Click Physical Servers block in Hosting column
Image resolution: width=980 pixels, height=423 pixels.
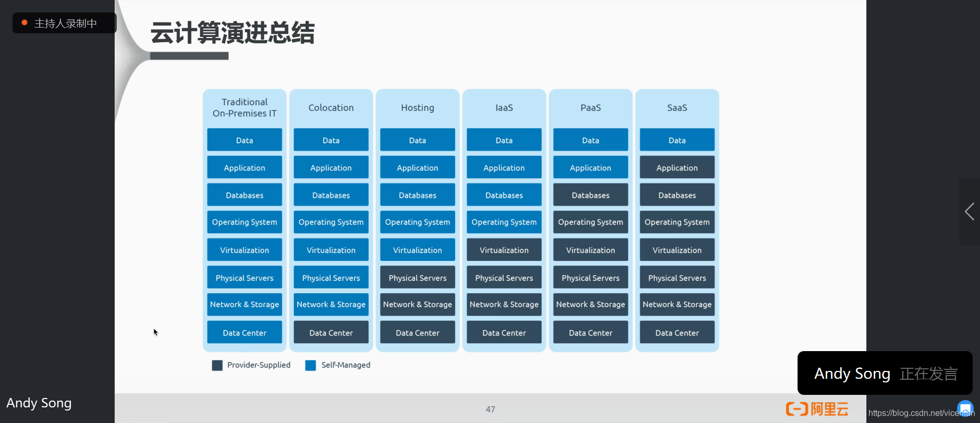click(418, 278)
